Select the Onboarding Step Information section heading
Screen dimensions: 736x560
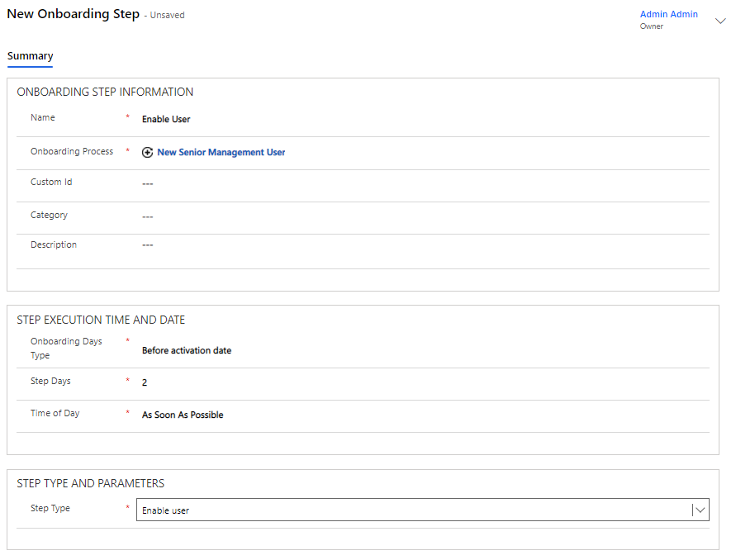105,93
